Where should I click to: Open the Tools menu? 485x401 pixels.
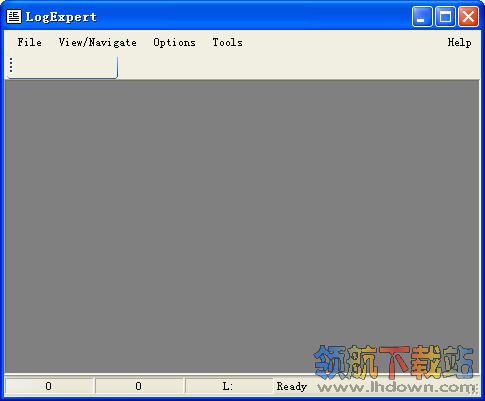(x=227, y=42)
